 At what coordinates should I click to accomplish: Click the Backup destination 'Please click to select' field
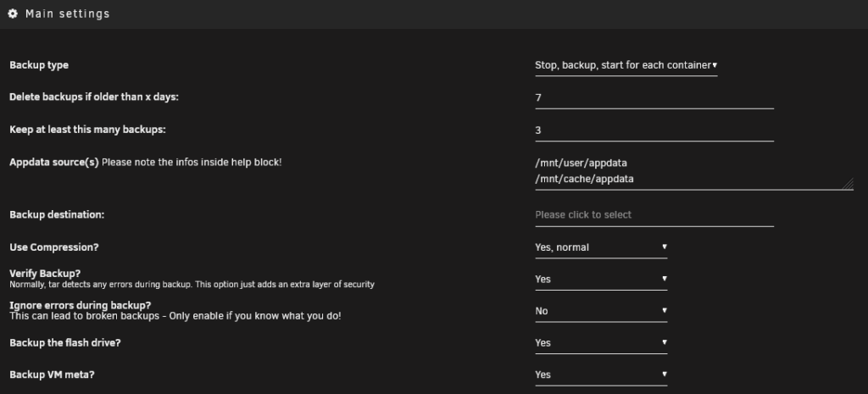654,214
